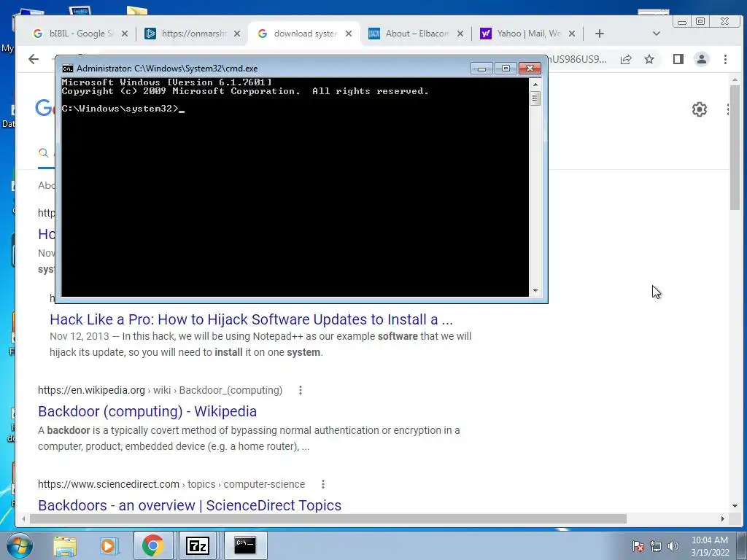Open options for the ScienceDirect result
Image resolution: width=747 pixels, height=560 pixels.
tap(323, 484)
